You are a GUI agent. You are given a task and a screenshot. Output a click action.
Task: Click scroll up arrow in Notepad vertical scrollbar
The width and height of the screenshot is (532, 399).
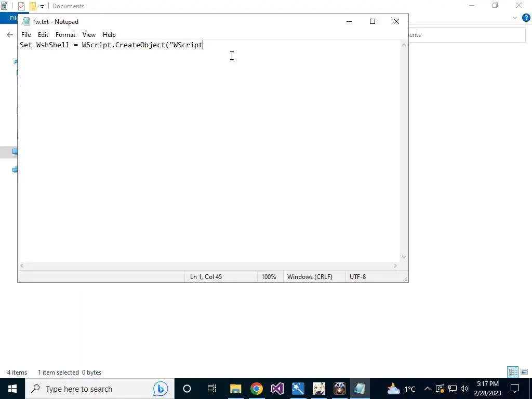pos(404,45)
